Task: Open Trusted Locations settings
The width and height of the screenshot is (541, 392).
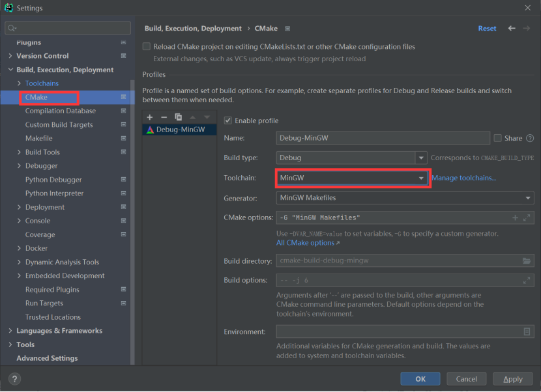Action: [x=53, y=317]
